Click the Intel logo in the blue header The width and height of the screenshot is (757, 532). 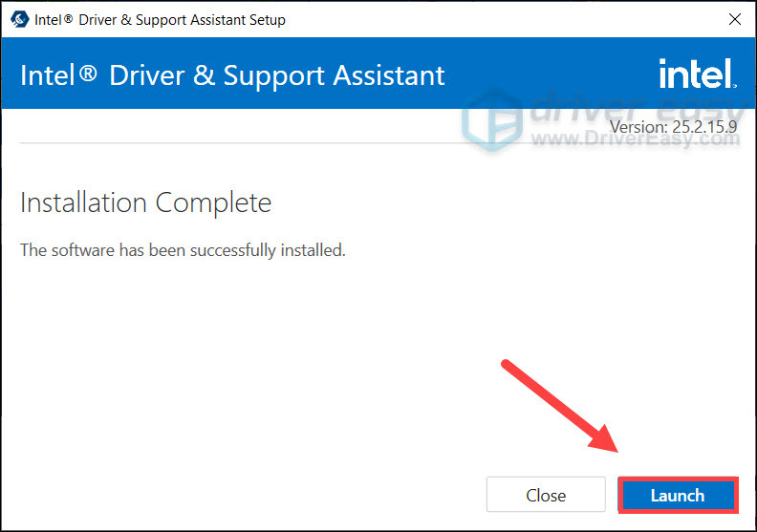click(x=696, y=74)
